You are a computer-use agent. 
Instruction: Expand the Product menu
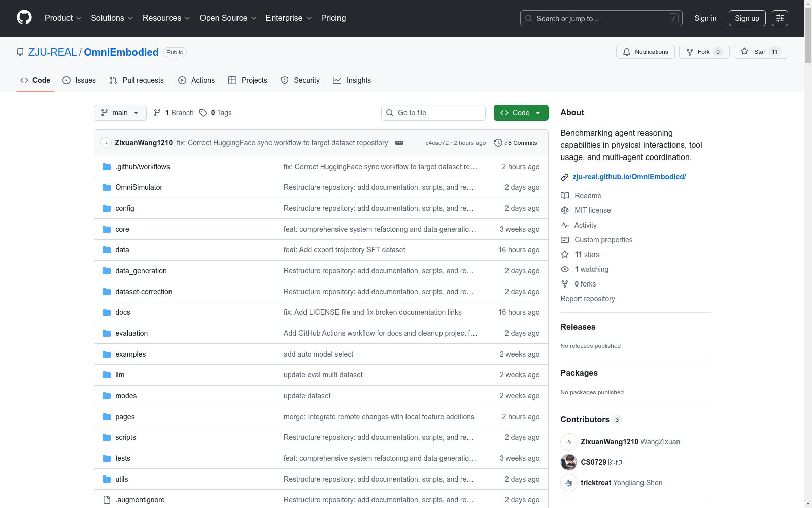63,18
